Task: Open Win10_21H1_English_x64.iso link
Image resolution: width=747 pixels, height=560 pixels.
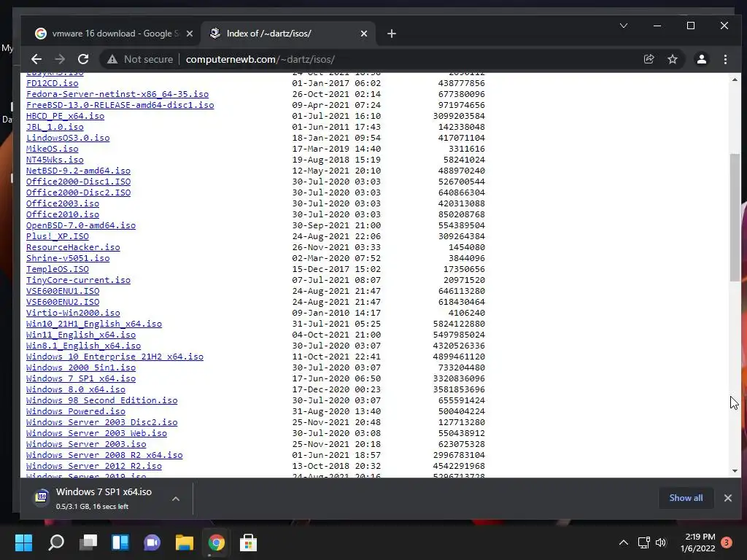Action: pyautogui.click(x=94, y=324)
